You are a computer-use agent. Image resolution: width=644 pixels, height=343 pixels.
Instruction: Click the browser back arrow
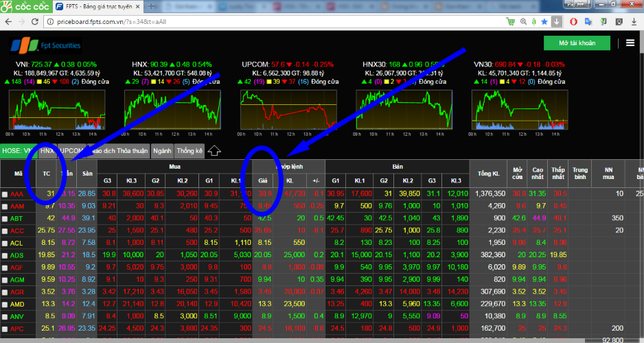[8, 22]
